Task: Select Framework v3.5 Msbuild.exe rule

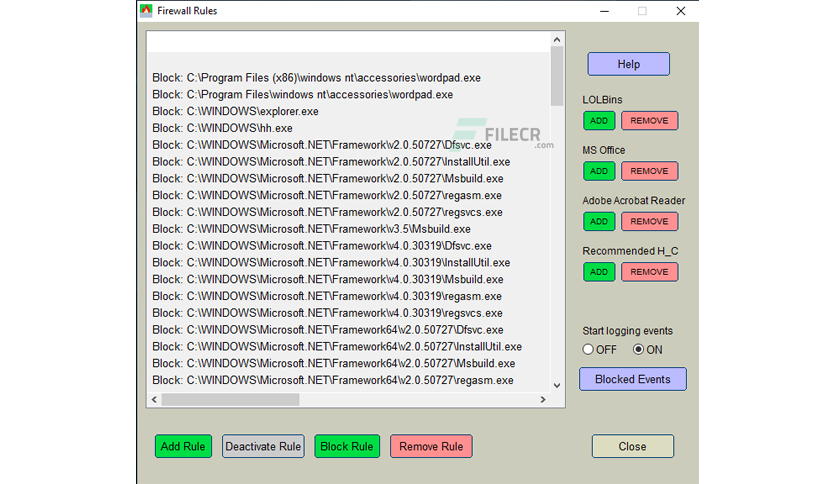Action: pos(311,229)
